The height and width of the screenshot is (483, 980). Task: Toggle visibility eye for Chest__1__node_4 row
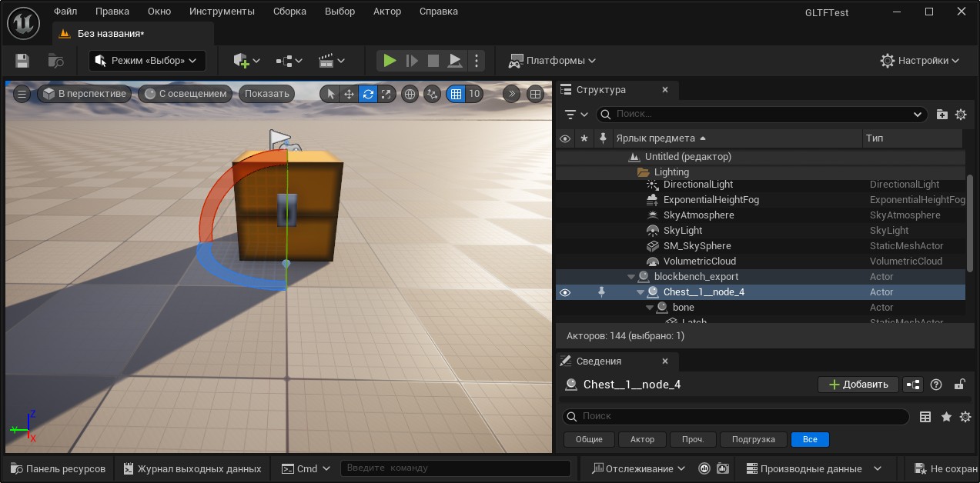coord(565,292)
